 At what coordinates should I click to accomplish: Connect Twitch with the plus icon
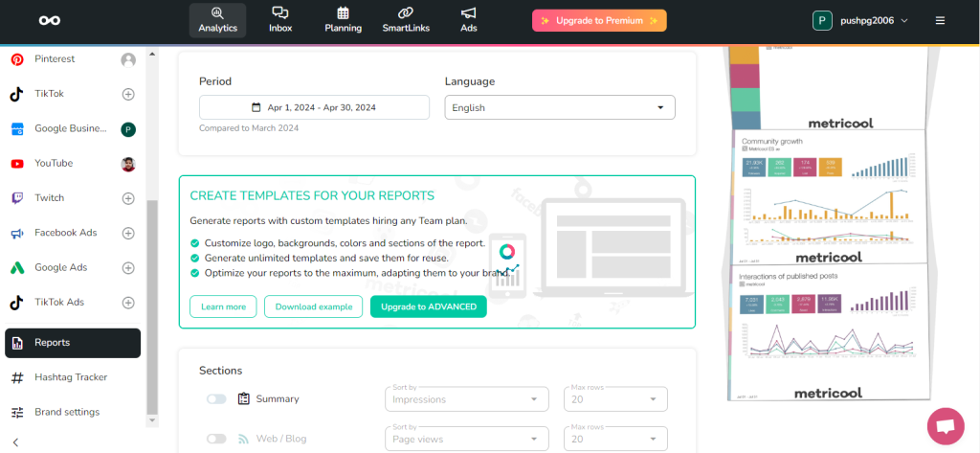(x=128, y=198)
